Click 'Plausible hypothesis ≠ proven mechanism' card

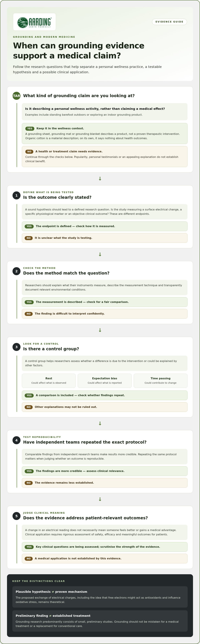[100, 597]
